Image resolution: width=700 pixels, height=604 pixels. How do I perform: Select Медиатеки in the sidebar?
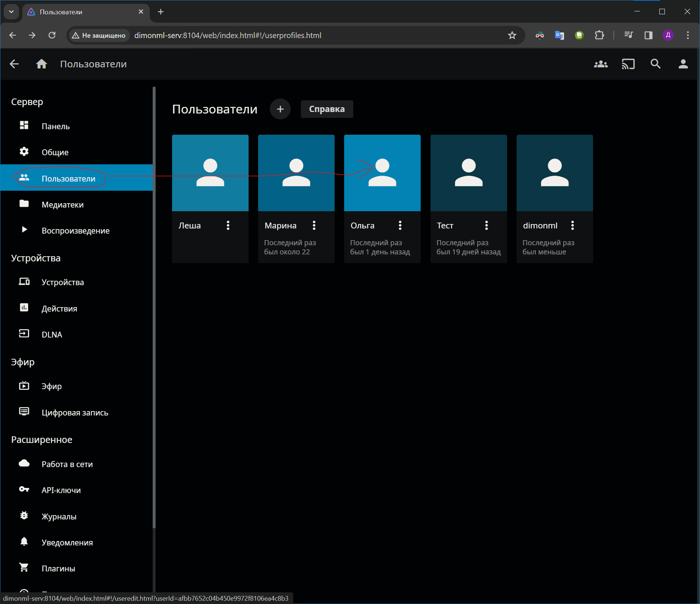pyautogui.click(x=63, y=205)
